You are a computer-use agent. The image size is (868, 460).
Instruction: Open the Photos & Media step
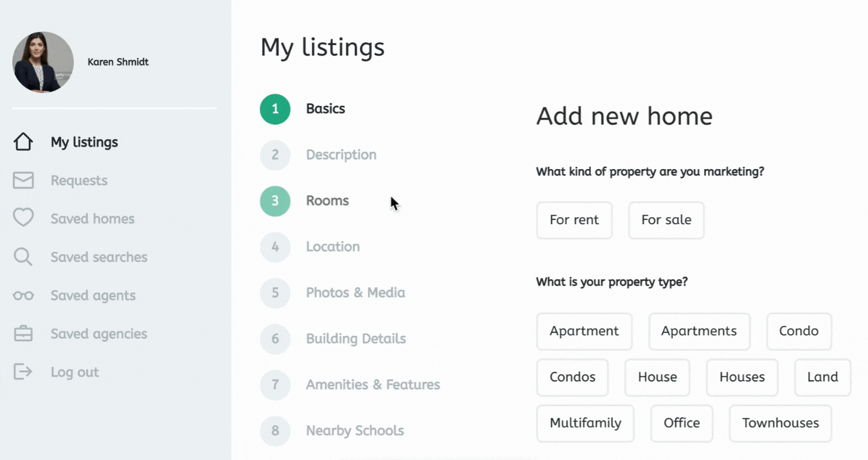355,293
